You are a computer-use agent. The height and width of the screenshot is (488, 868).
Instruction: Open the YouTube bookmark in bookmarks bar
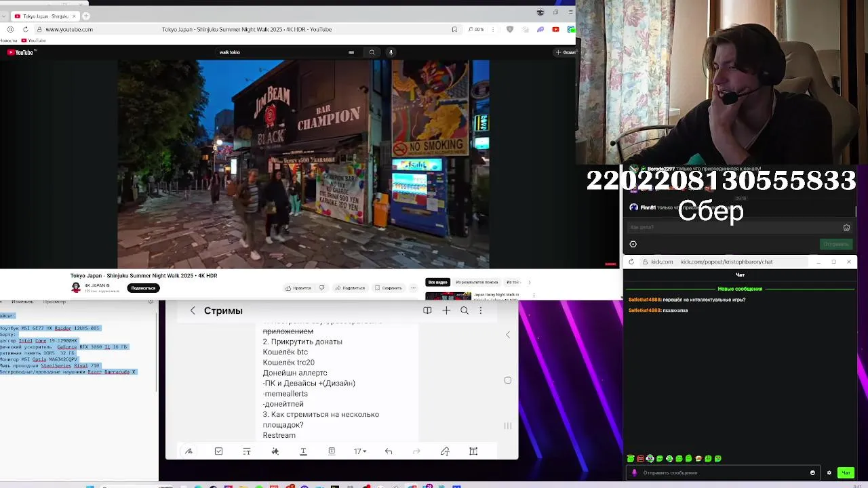(x=33, y=41)
